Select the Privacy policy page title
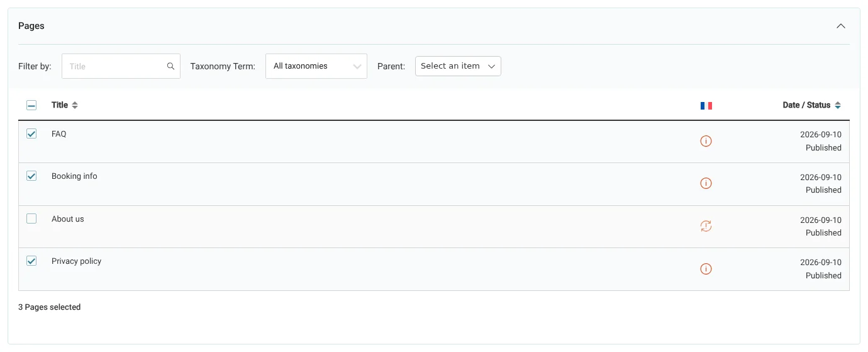The width and height of the screenshot is (868, 352). pyautogui.click(x=76, y=261)
